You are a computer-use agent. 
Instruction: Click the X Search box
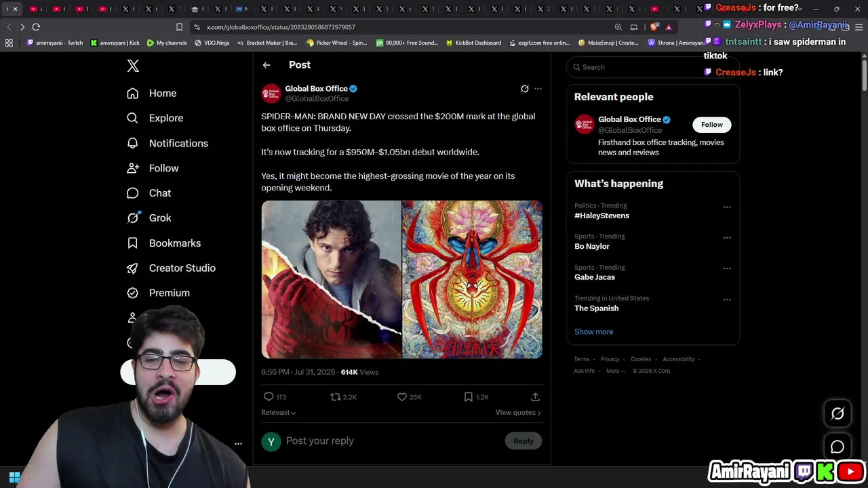tap(652, 67)
